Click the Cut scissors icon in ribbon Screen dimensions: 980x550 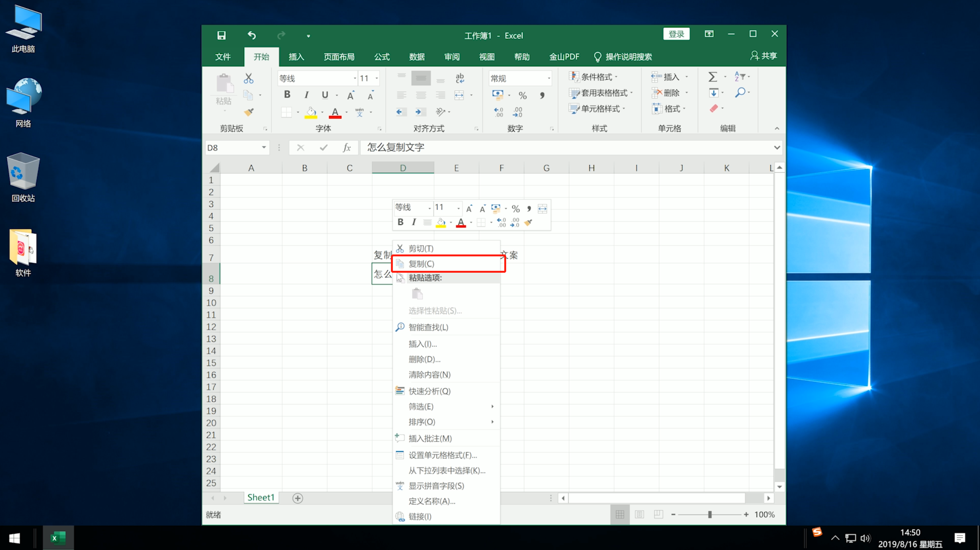click(x=248, y=78)
